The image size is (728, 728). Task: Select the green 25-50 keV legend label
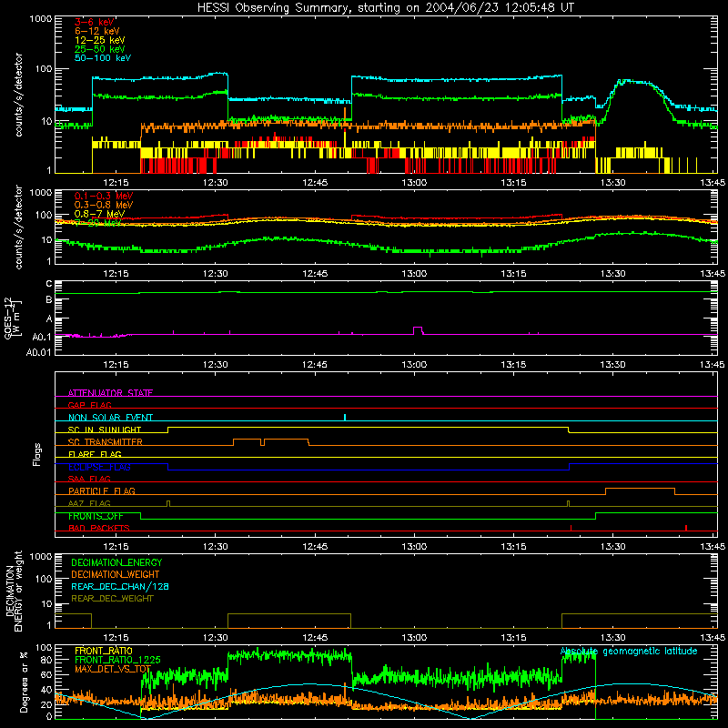[x=100, y=49]
